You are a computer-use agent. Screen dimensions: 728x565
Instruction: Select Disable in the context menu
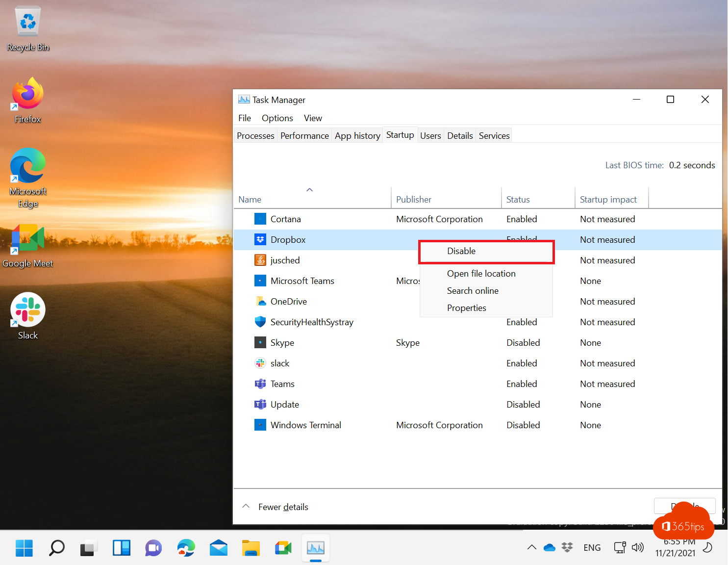461,251
